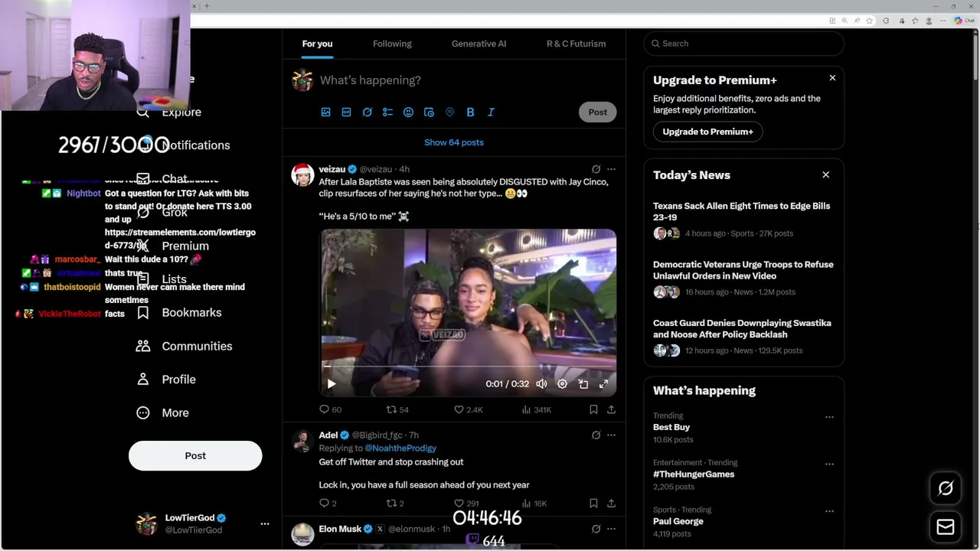
Task: Open Bookmarks in the sidebar
Action: pos(179,312)
